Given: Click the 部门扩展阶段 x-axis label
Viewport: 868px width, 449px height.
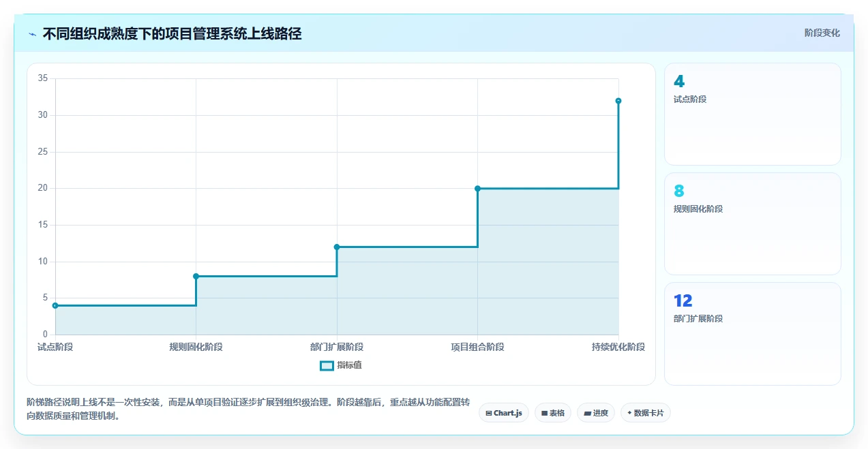Looking at the screenshot, I should pos(337,347).
